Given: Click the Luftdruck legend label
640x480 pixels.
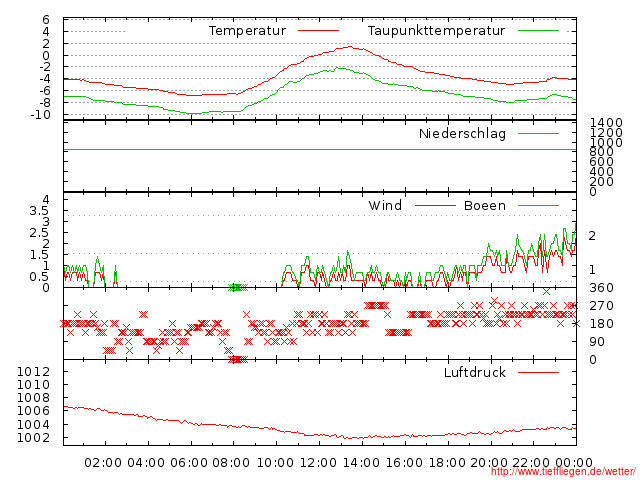Looking at the screenshot, I should click(475, 373).
